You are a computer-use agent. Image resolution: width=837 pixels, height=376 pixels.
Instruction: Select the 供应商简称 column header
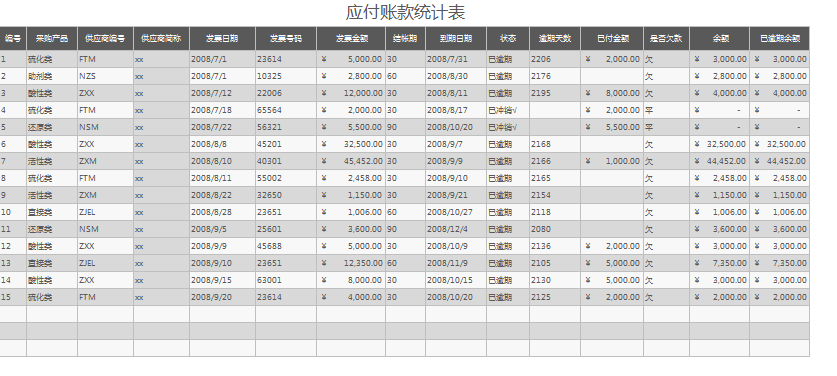pos(161,38)
